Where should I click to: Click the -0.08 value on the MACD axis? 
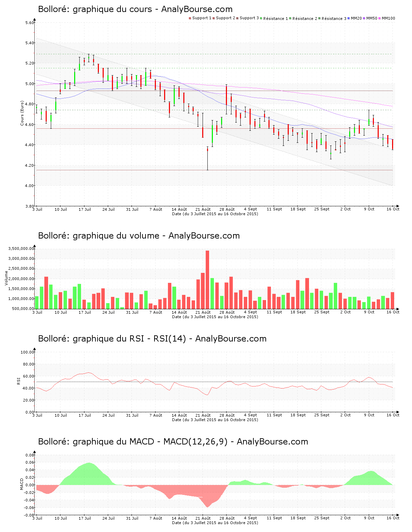click(30, 515)
